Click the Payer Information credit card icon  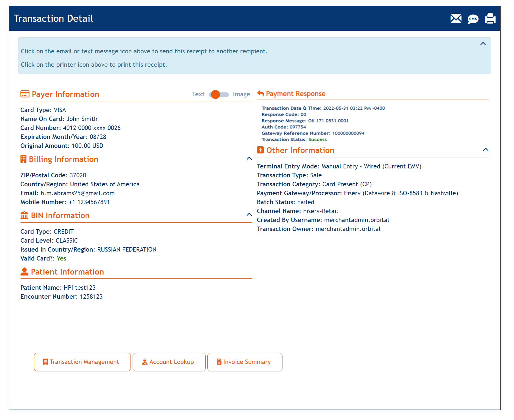click(x=25, y=94)
